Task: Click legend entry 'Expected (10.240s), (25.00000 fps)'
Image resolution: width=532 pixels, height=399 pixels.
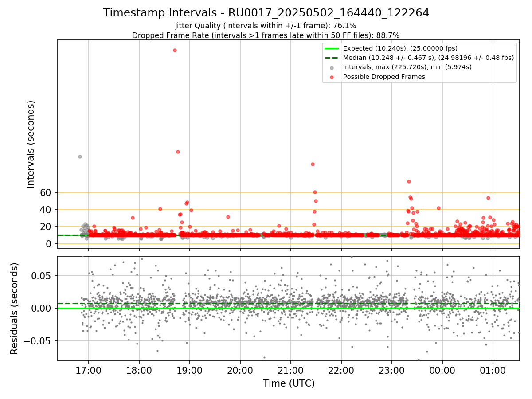Action: tap(400, 48)
